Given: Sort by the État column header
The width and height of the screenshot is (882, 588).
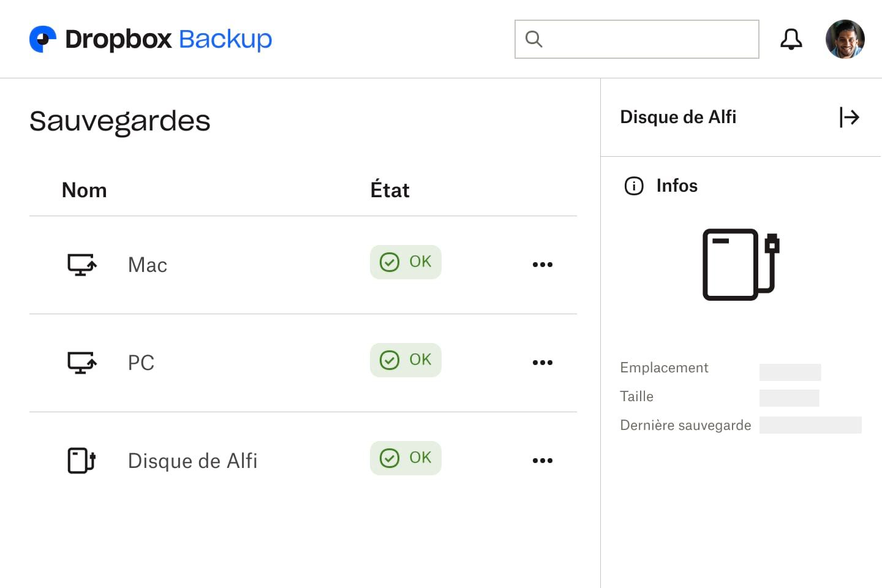Looking at the screenshot, I should (x=390, y=190).
